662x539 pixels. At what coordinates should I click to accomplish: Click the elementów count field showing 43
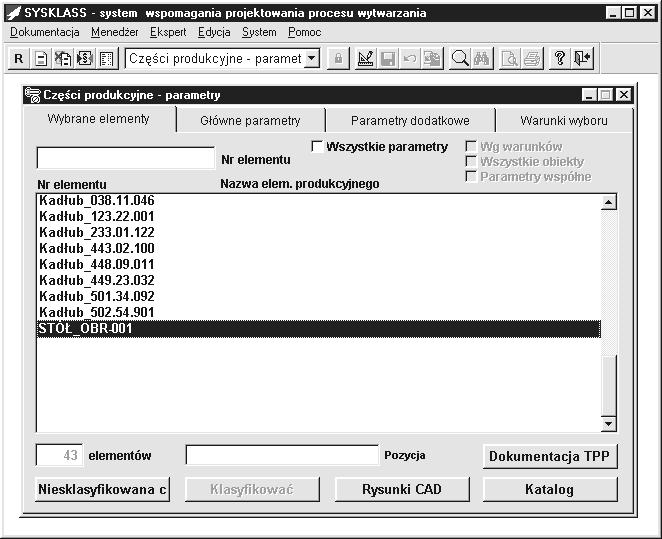point(59,455)
